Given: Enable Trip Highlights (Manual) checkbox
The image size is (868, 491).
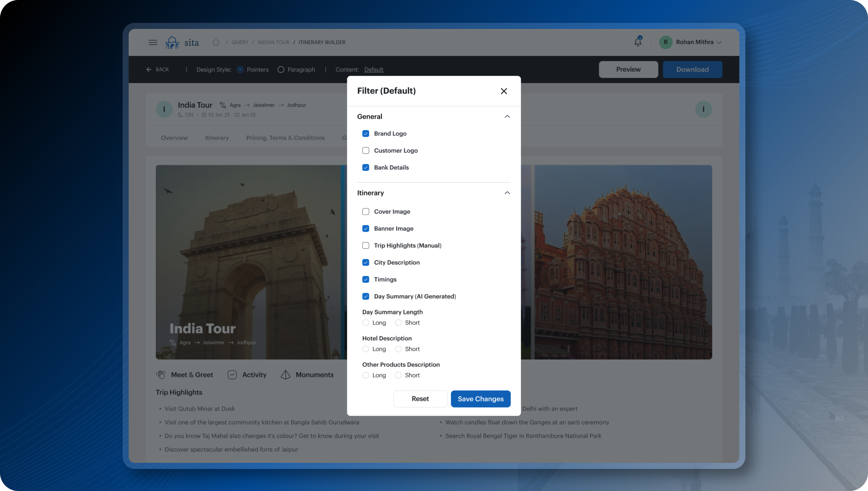Looking at the screenshot, I should pos(366,245).
